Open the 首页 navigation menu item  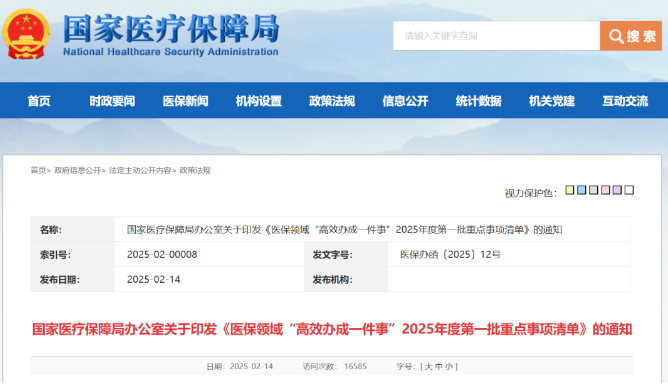(x=39, y=101)
